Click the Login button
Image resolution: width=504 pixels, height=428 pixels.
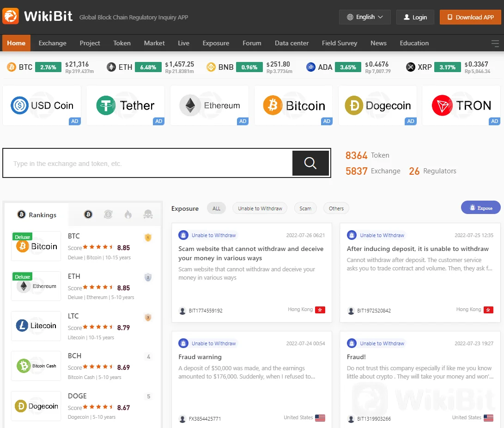(x=415, y=17)
